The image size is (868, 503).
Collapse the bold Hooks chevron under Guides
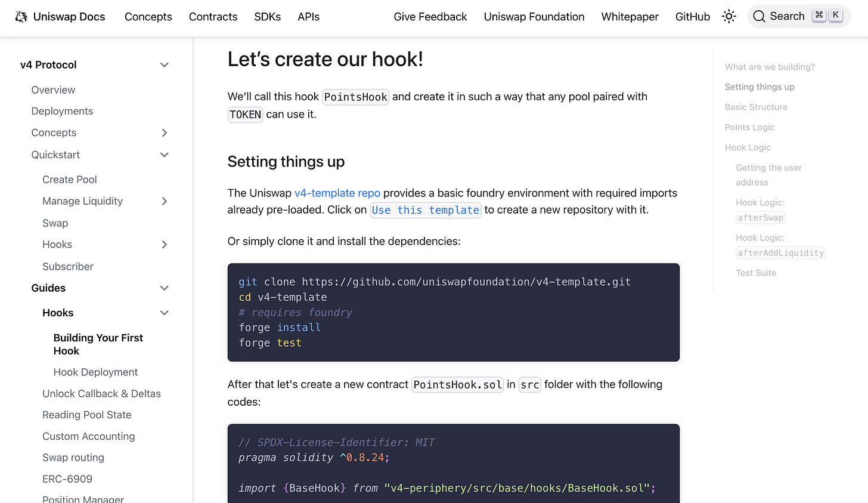(165, 313)
